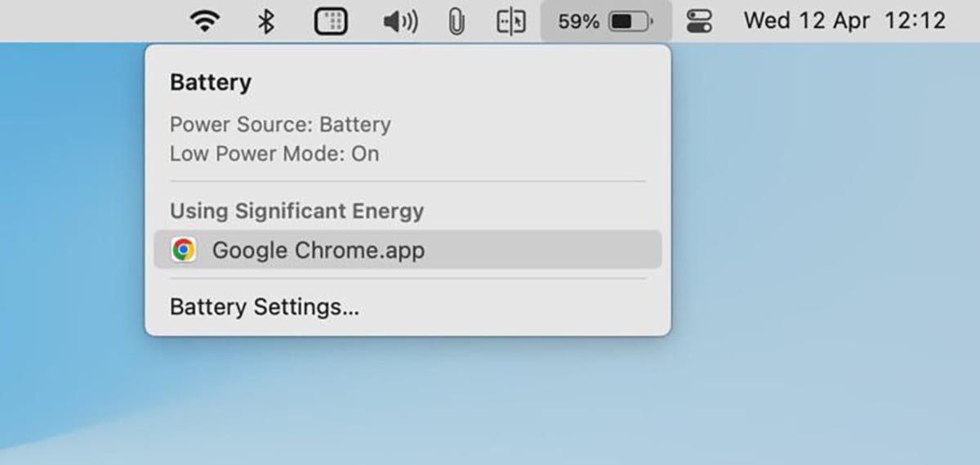Click the Google Chrome logo icon
The height and width of the screenshot is (465, 980).
[184, 250]
